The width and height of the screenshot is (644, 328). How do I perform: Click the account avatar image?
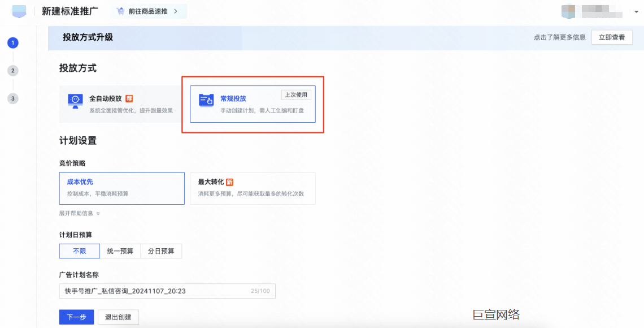568,11
